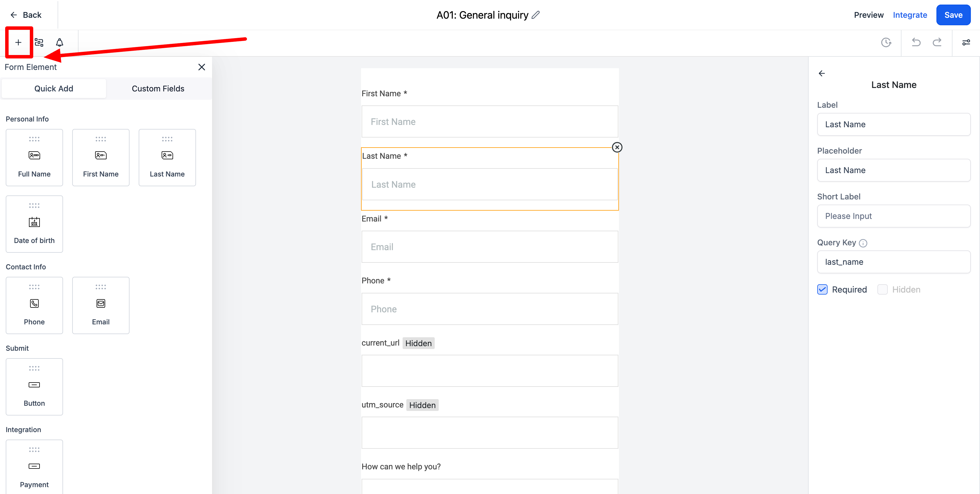This screenshot has width=980, height=494.
Task: Add the Last Name element card
Action: pos(167,157)
